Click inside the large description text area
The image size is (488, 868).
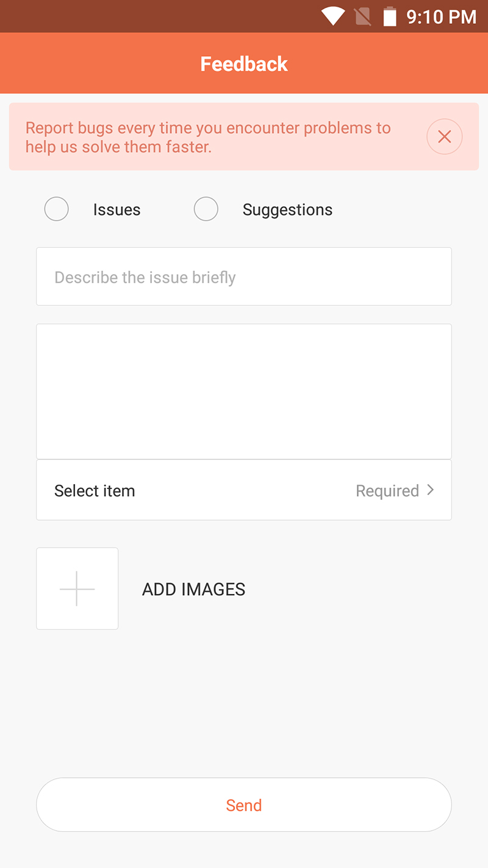click(244, 391)
